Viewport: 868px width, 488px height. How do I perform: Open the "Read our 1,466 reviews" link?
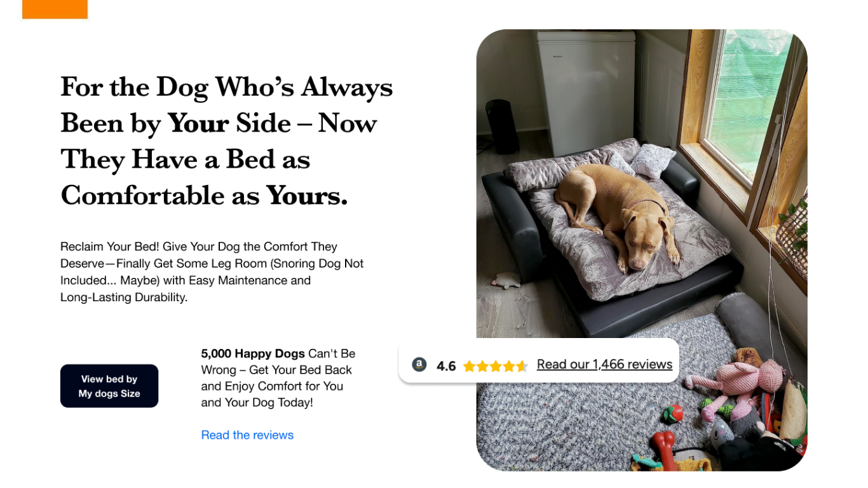point(604,364)
